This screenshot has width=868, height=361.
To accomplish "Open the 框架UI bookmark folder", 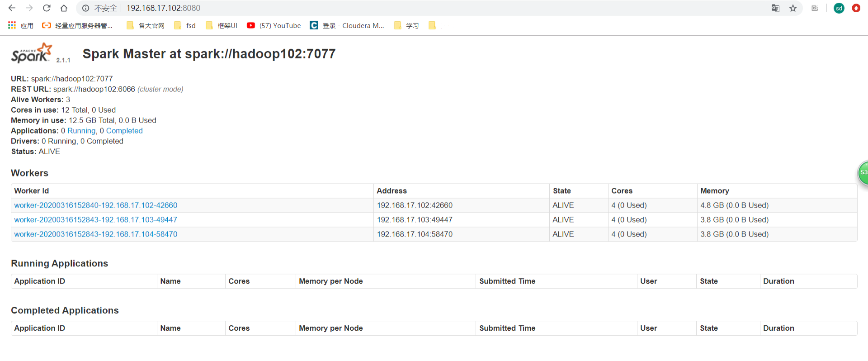I will (222, 26).
